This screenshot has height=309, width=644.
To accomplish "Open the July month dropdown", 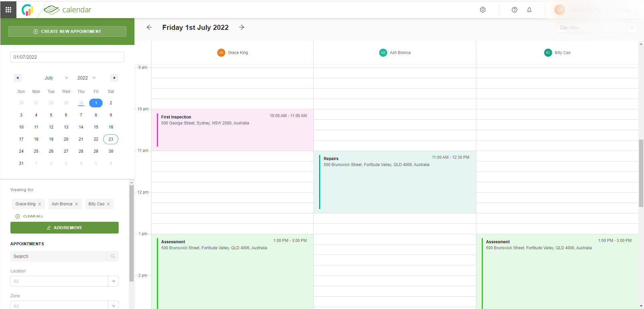I will click(56, 78).
